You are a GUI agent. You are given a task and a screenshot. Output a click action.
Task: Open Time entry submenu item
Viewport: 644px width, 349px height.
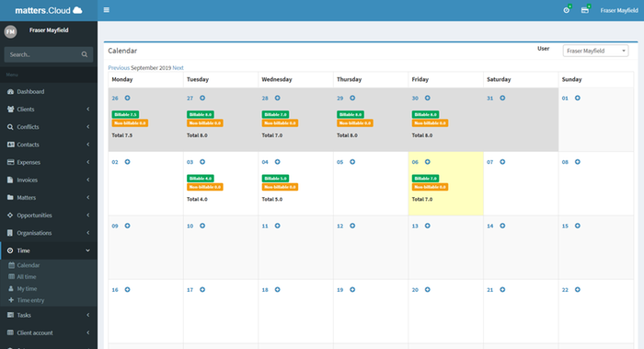pos(30,300)
